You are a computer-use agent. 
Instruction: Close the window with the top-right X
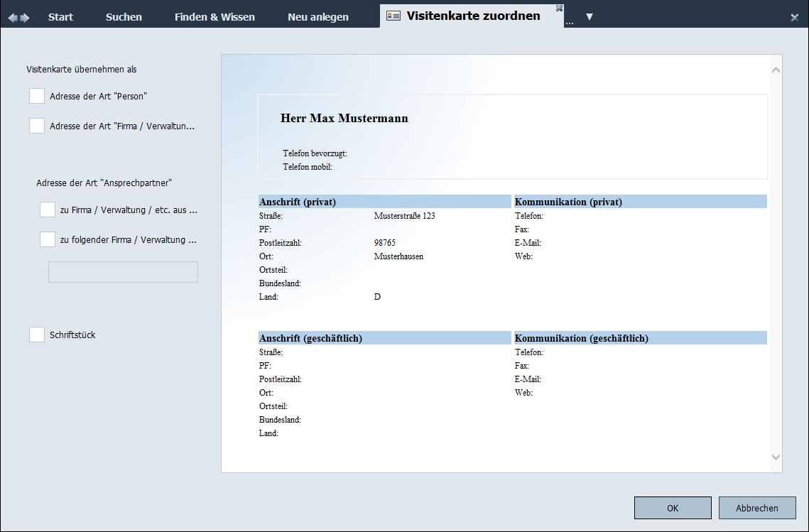pos(794,17)
